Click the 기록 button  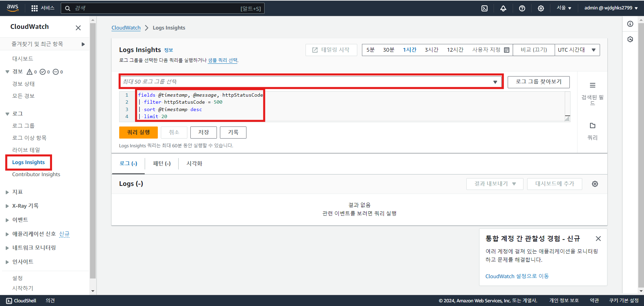(233, 133)
